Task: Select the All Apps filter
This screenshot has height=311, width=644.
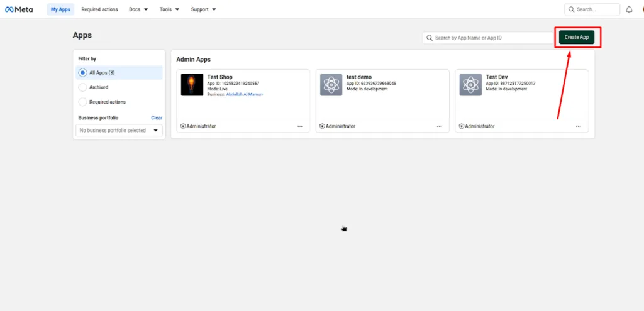Action: [x=83, y=73]
